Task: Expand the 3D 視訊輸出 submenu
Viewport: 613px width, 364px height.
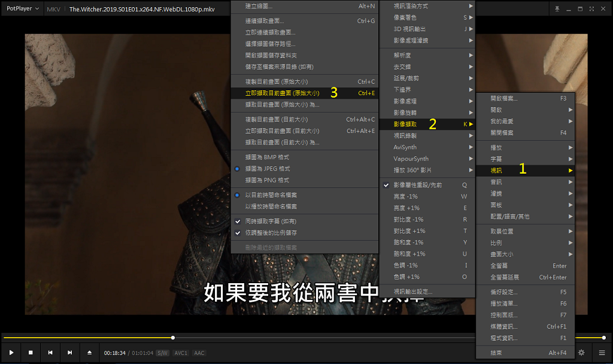Action: (427, 29)
